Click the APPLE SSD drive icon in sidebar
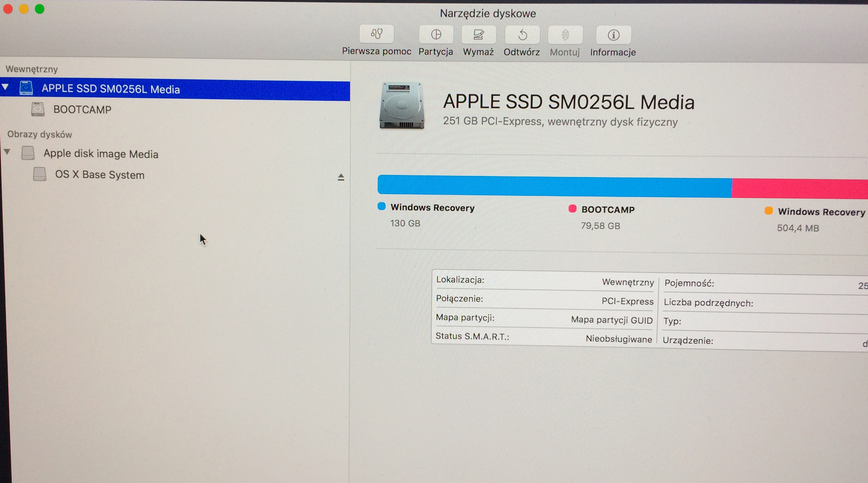 [x=26, y=88]
